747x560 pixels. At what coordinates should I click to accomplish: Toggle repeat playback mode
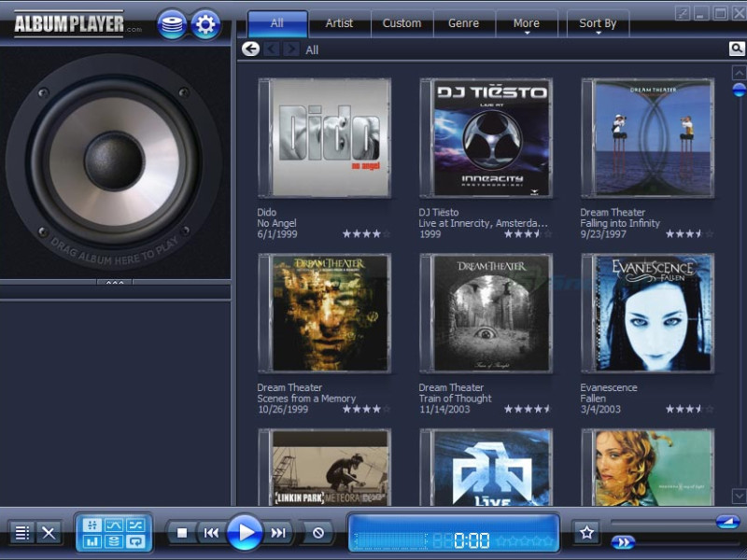pyautogui.click(x=135, y=541)
